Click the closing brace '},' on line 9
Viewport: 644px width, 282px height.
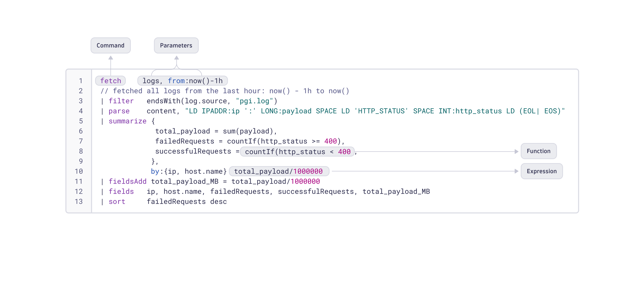tap(155, 161)
